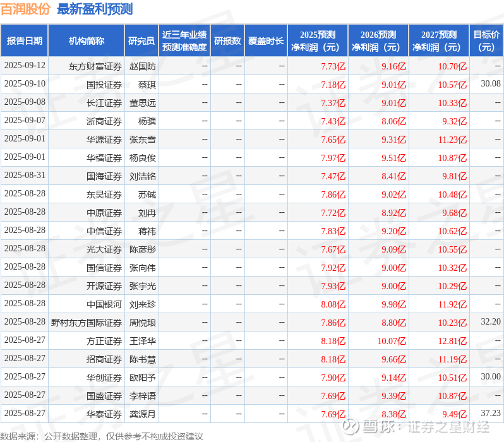
Task: Click the 8.41亿 forecast value
Action: coord(393,176)
